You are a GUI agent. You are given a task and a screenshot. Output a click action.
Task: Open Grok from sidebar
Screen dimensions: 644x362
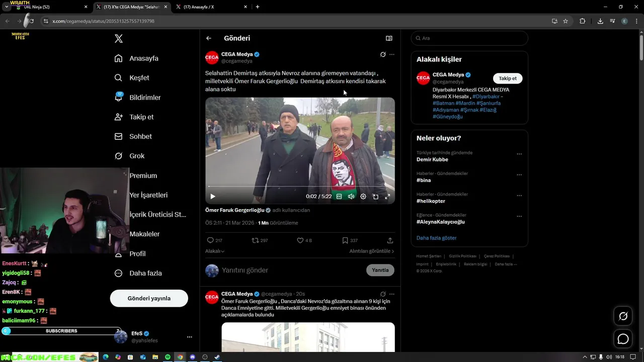pos(129,156)
